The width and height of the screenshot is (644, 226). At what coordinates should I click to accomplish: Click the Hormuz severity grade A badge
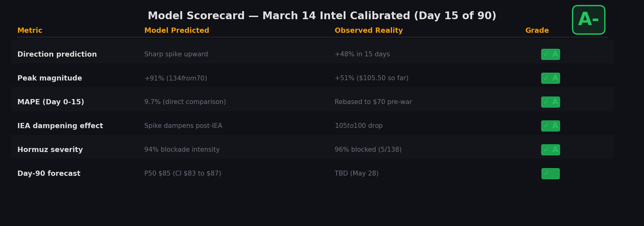(x=550, y=150)
